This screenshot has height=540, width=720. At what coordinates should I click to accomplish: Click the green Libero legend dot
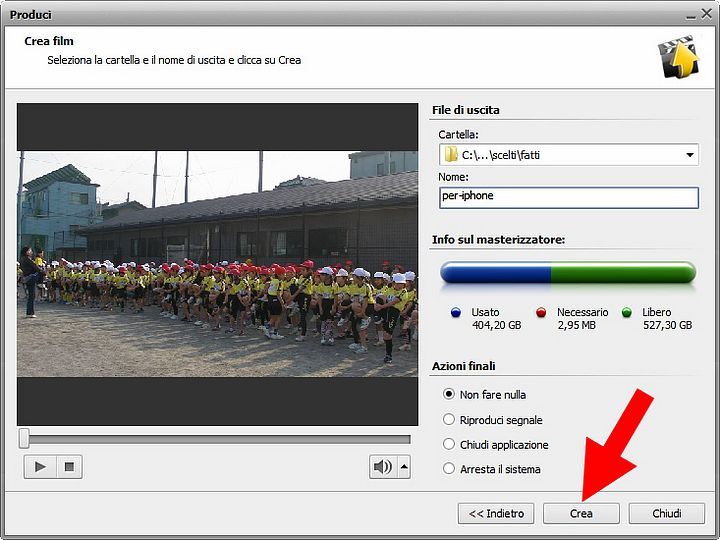point(626,313)
